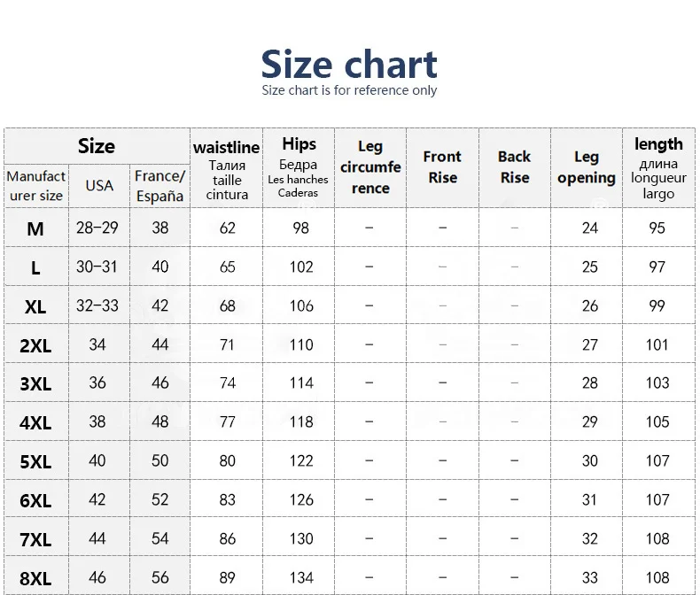Click the 5XL size row label
The image size is (700, 595).
[35, 461]
